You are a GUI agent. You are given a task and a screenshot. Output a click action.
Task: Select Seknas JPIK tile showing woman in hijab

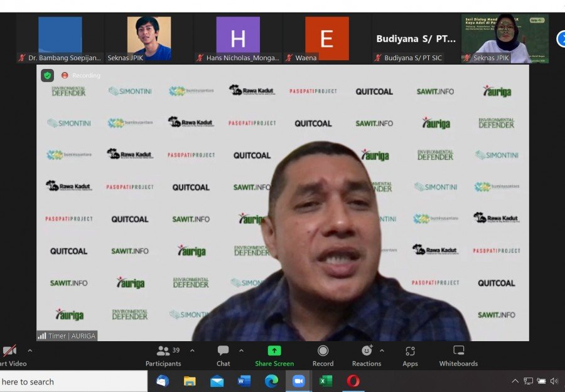[505, 38]
